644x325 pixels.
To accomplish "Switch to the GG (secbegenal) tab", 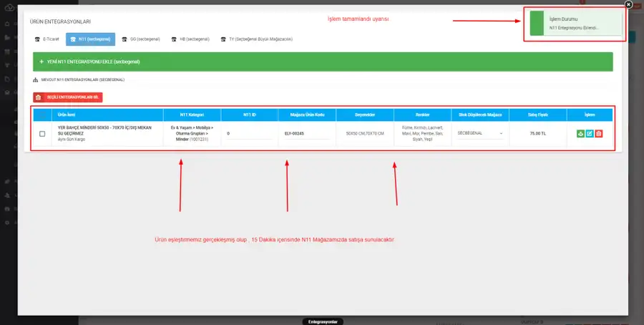I will click(141, 39).
